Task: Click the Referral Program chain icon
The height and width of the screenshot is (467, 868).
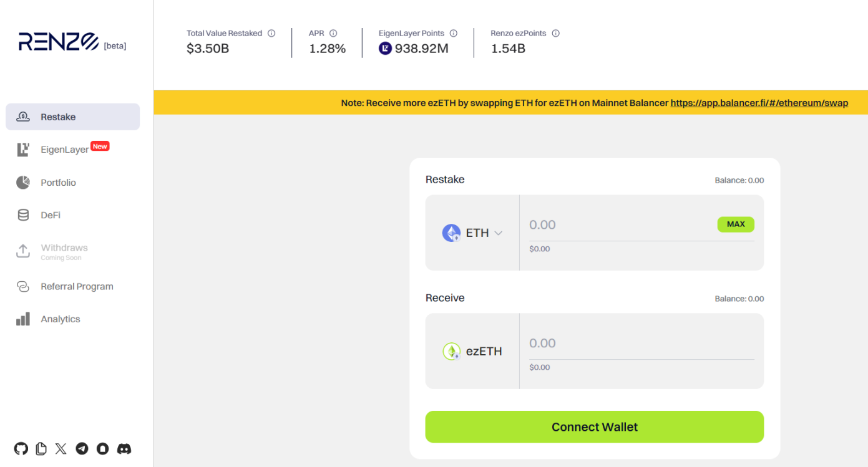Action: click(x=23, y=287)
